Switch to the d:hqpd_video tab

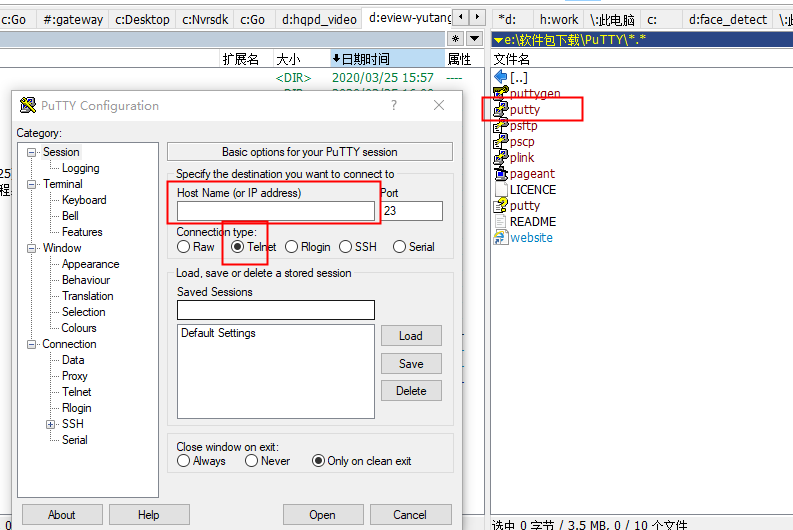click(x=319, y=19)
